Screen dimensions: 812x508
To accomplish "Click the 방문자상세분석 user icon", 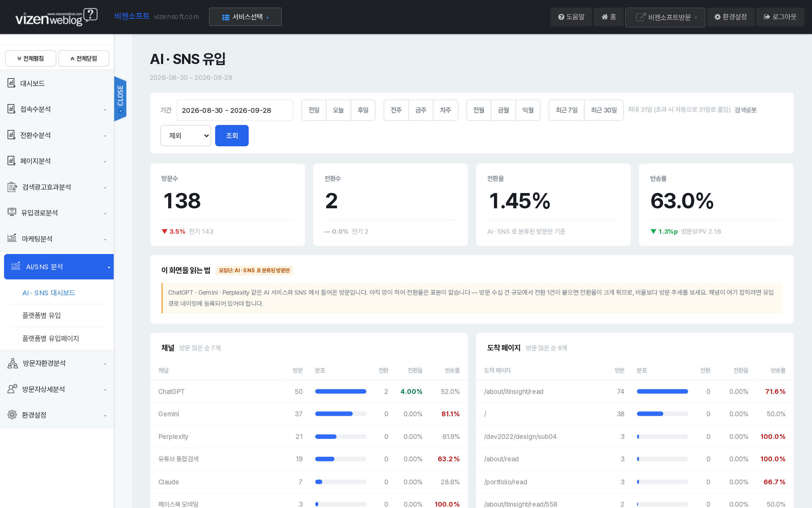I will 12,389.
